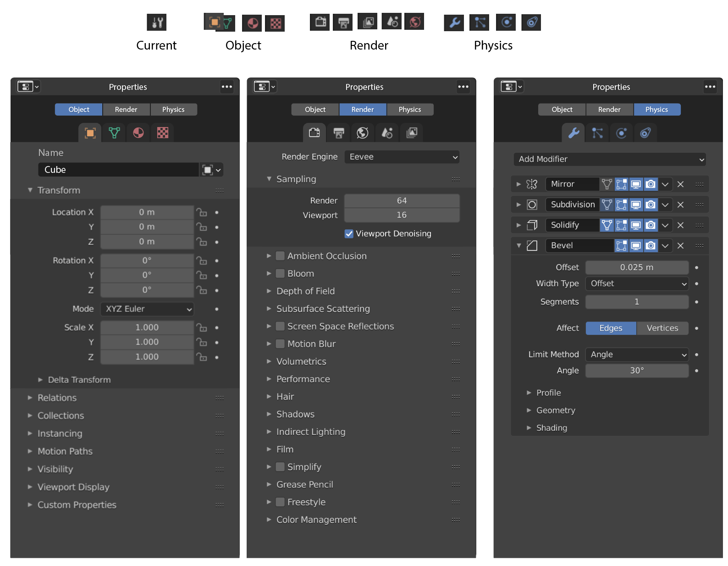Set Bevel Affect to Vertices

point(662,328)
